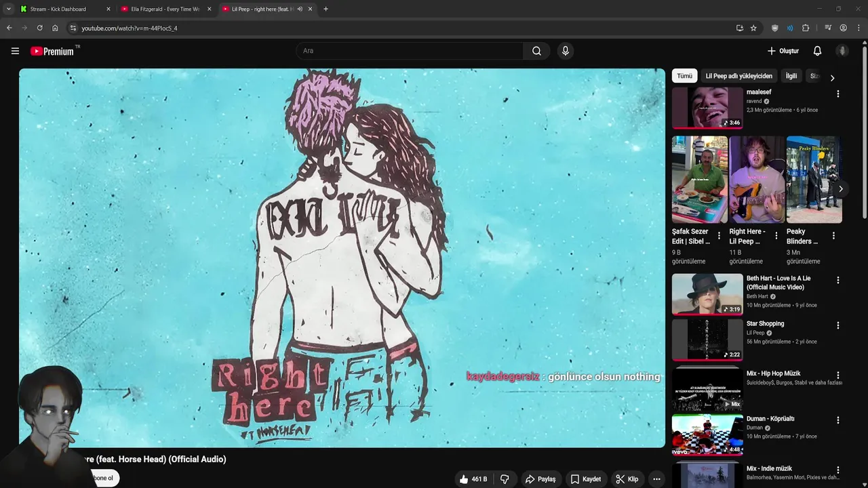Viewport: 868px width, 488px height.
Task: Open Right Here - Lil Peep short thumbnail
Action: (x=757, y=180)
